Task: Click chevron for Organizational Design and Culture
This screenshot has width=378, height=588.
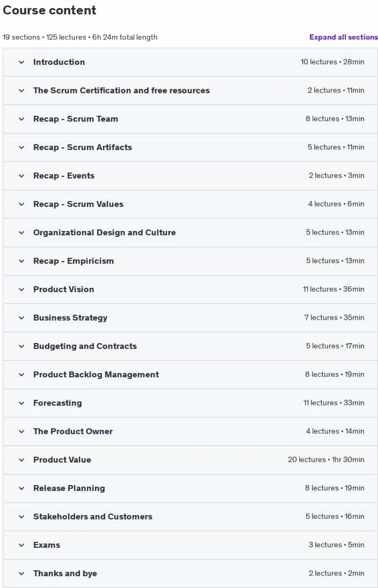Action: click(x=21, y=233)
